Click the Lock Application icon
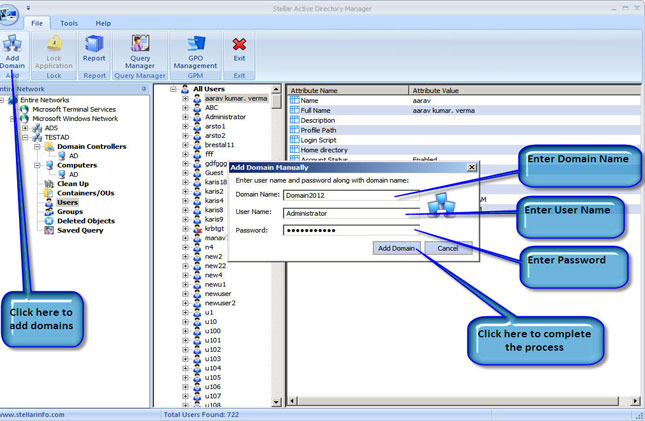 click(x=54, y=44)
